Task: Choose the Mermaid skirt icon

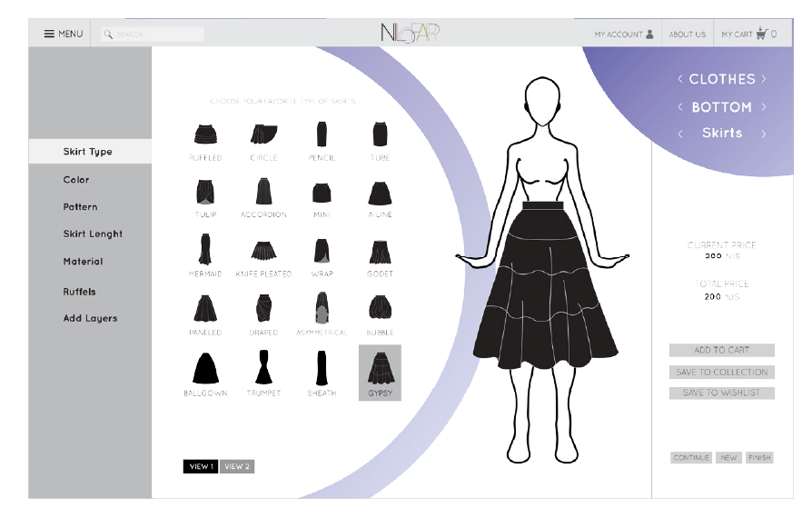Action: tap(205, 250)
